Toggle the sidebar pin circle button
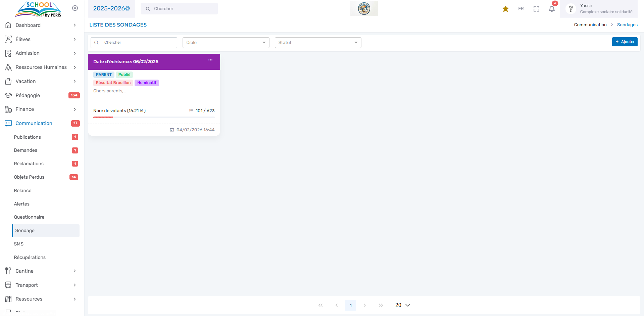Screen dimensions: 644x316 coord(75,8)
